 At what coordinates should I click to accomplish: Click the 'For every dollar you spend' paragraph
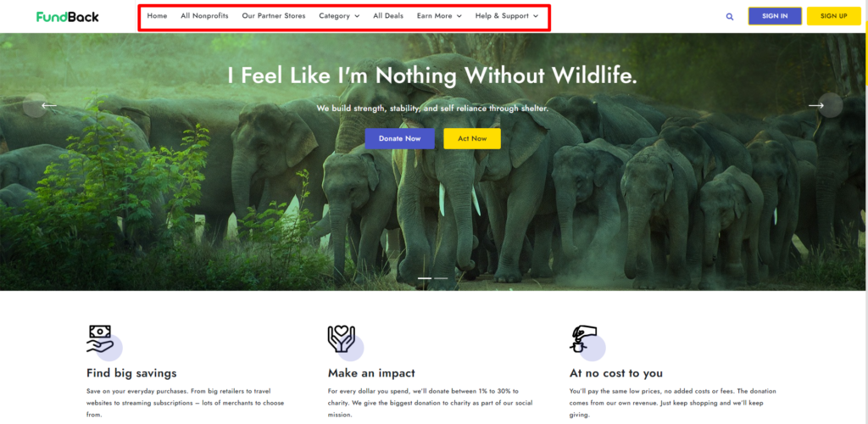coord(430,403)
